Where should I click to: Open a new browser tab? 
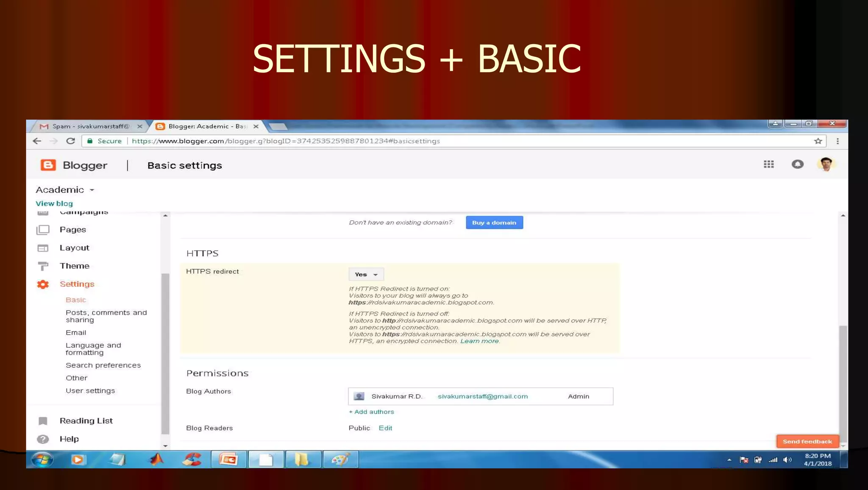pos(278,126)
